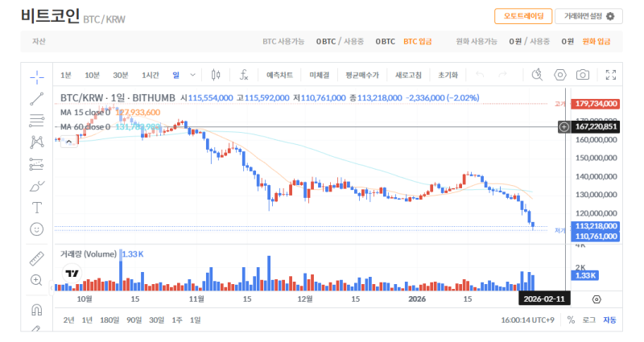Open the indicators fx menu
This screenshot has width=644, height=342.
click(x=244, y=75)
